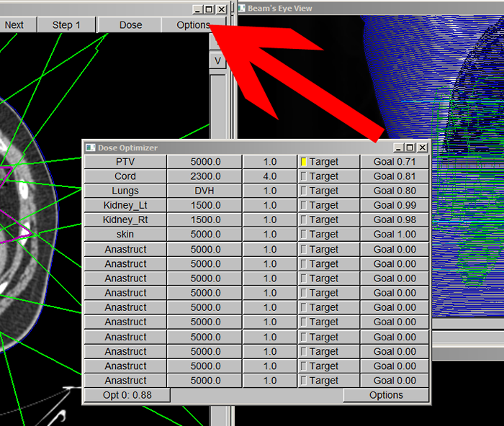The width and height of the screenshot is (504, 426).
Task: Check the Kidney_Lt Target checkbox
Action: (304, 205)
